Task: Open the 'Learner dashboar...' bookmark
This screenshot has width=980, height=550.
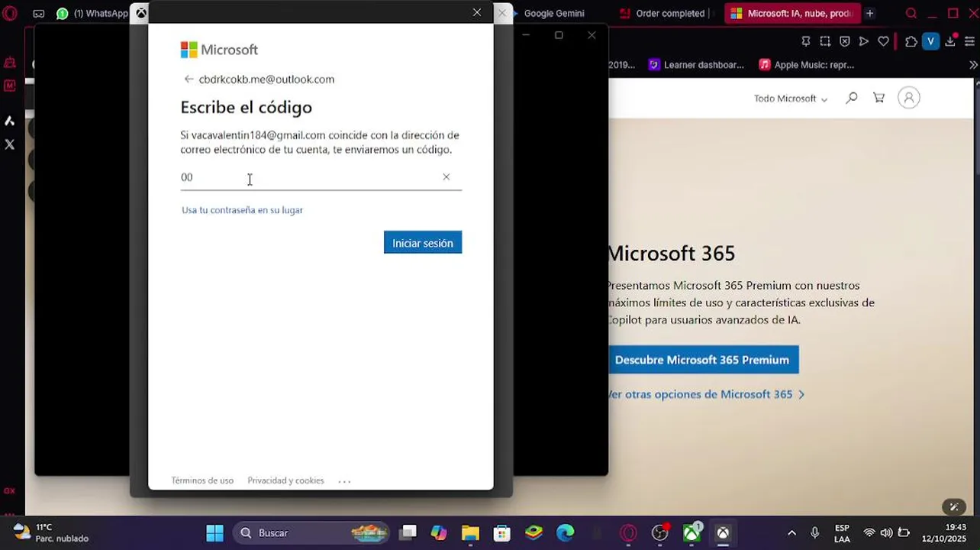Action: coord(696,65)
